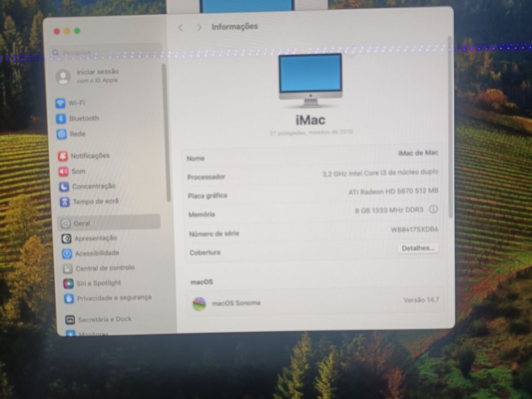Select Privacidade e segurança label
Image resolution: width=532 pixels, height=399 pixels.
point(114,298)
